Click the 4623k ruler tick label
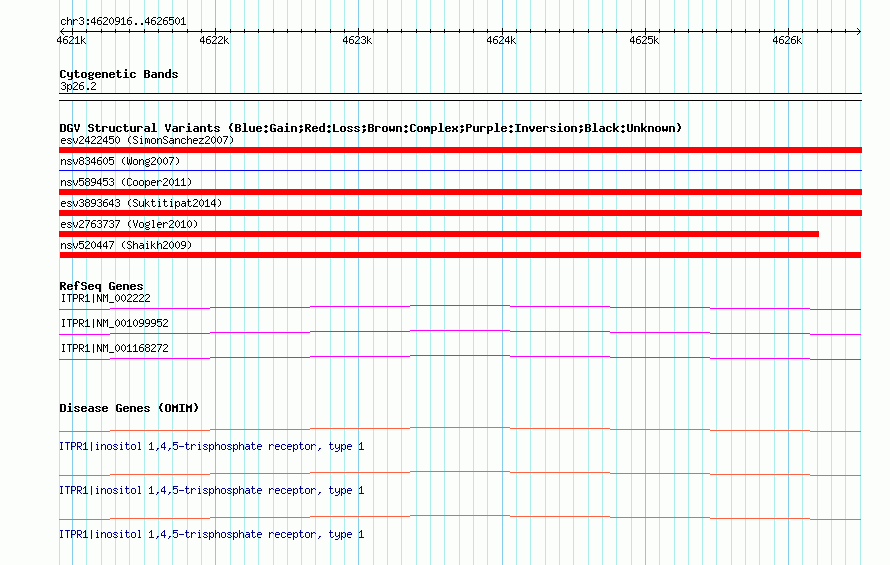Screen dimensions: 890x565 point(358,40)
